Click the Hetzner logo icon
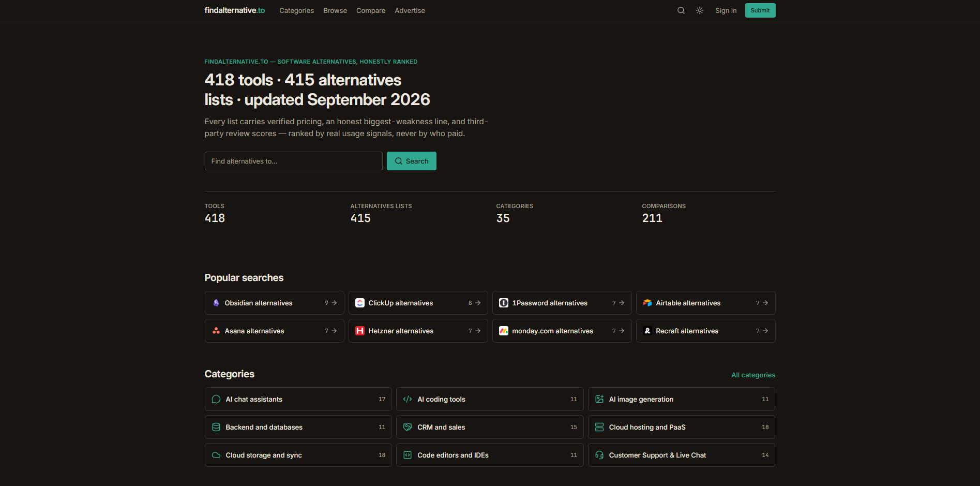Screen dimensions: 980x486 360,331
